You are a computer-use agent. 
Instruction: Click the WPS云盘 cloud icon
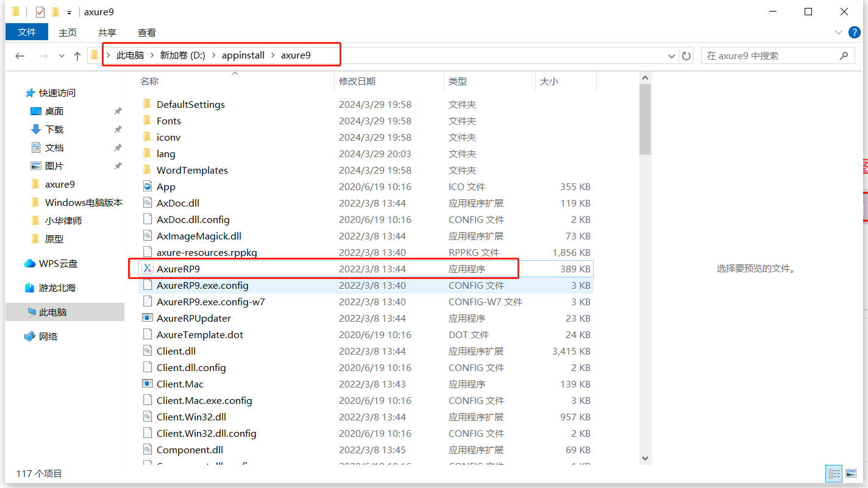pos(30,264)
